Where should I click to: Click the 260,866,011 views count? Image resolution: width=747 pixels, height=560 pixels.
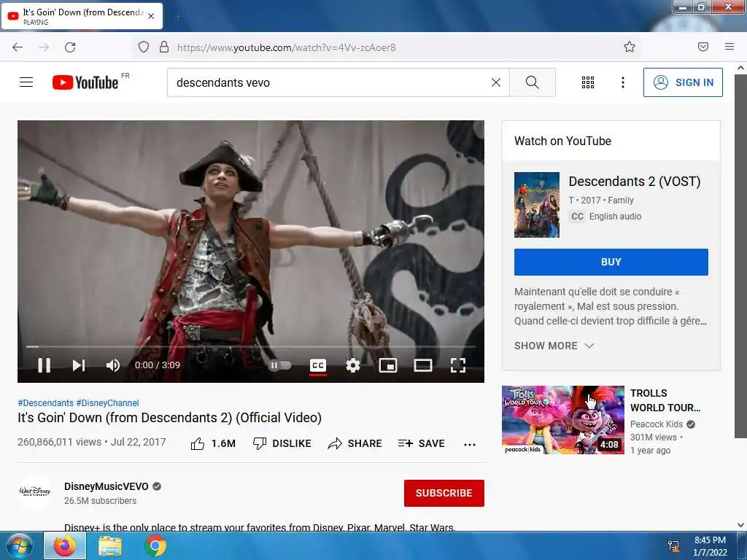pyautogui.click(x=60, y=442)
